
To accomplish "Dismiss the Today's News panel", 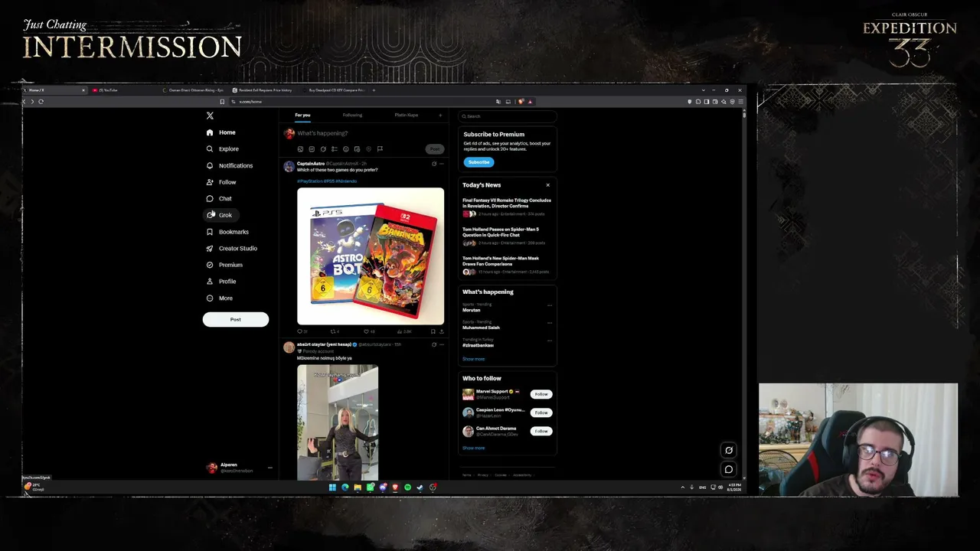I will click(x=547, y=185).
